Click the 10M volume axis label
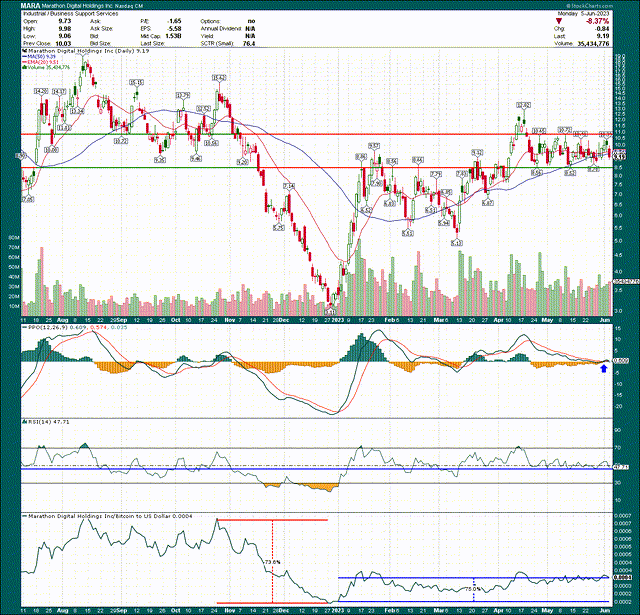The height and width of the screenshot is (615, 640). pyautogui.click(x=14, y=306)
